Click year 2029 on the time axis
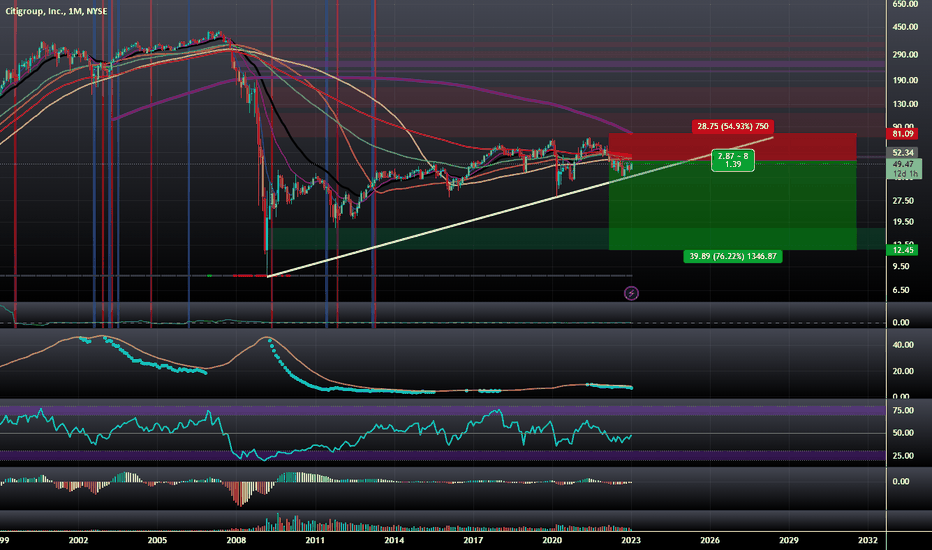This screenshot has height=550, width=932. [x=789, y=540]
